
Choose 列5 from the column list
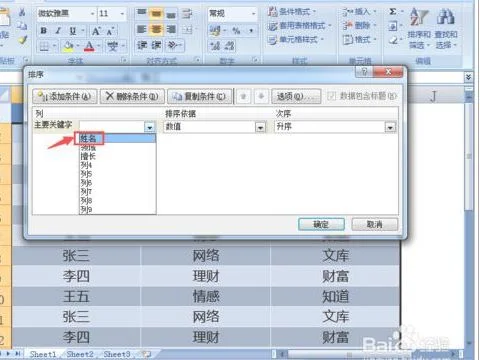[117, 174]
